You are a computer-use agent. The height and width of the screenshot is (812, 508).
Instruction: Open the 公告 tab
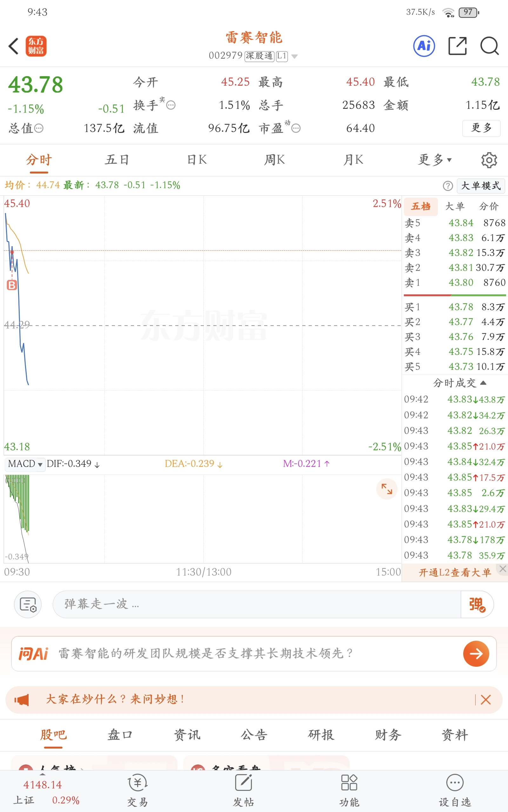[x=254, y=735]
